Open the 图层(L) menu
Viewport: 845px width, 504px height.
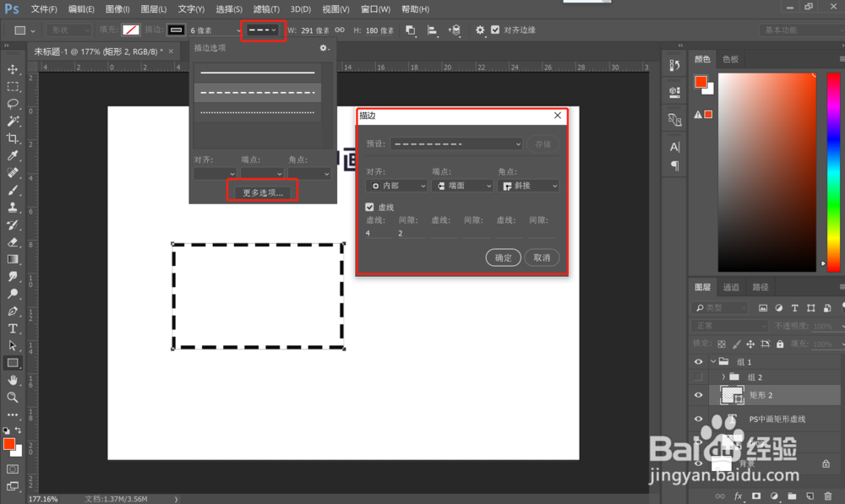click(x=154, y=9)
